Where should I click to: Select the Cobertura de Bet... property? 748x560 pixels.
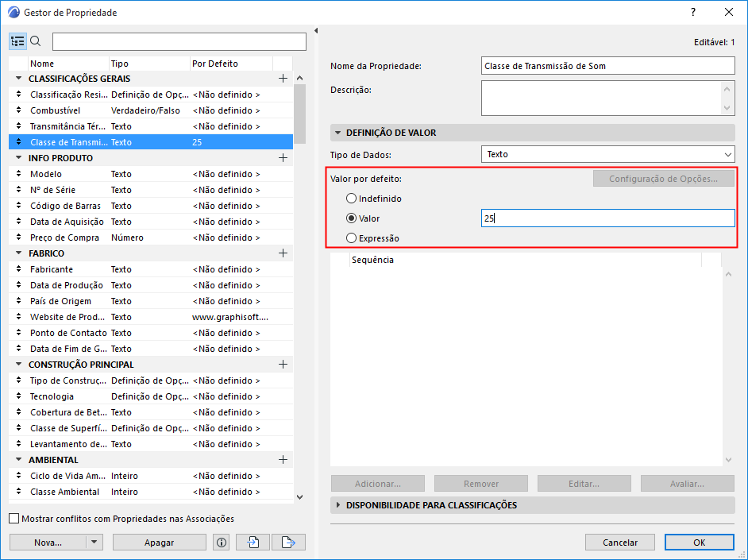151,412
